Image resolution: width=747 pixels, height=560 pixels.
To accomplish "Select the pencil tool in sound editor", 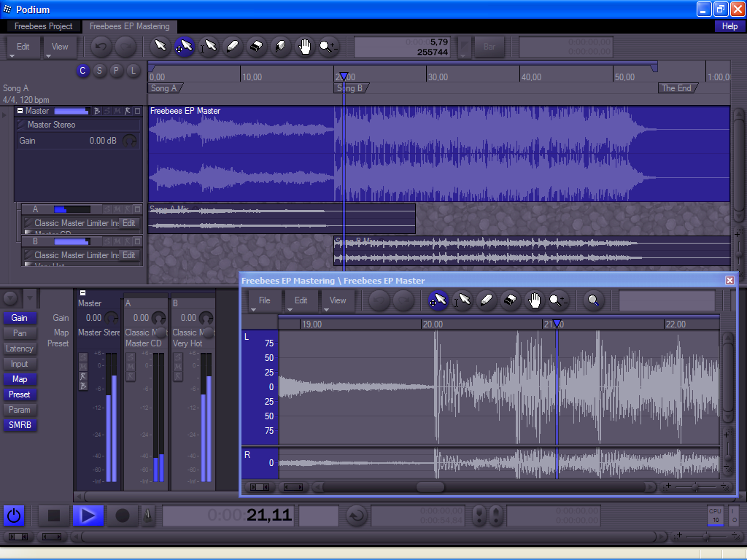I will click(x=487, y=300).
